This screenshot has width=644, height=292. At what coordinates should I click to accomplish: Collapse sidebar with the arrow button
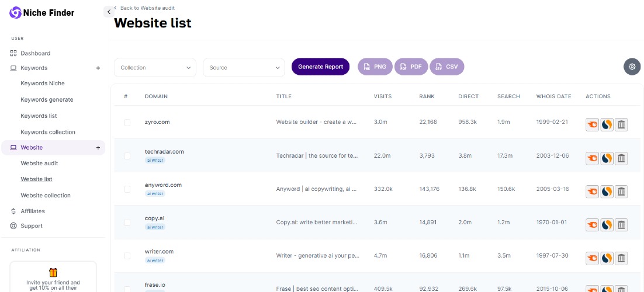(109, 12)
